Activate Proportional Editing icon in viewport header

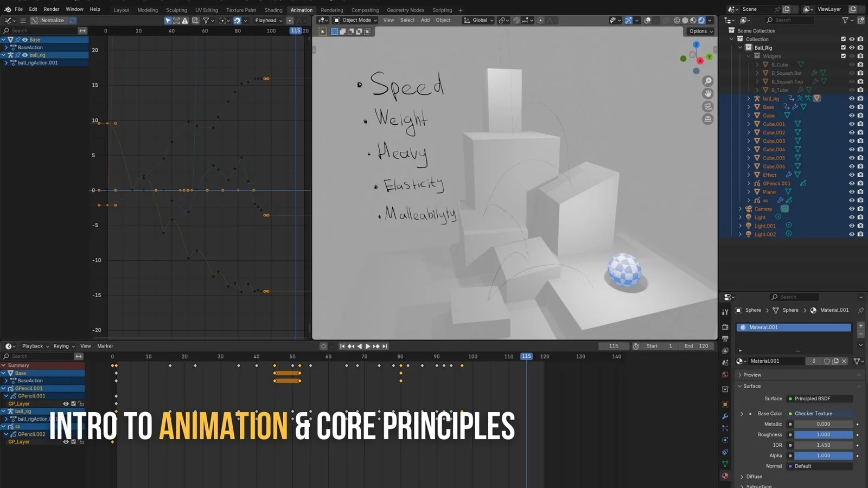point(540,21)
